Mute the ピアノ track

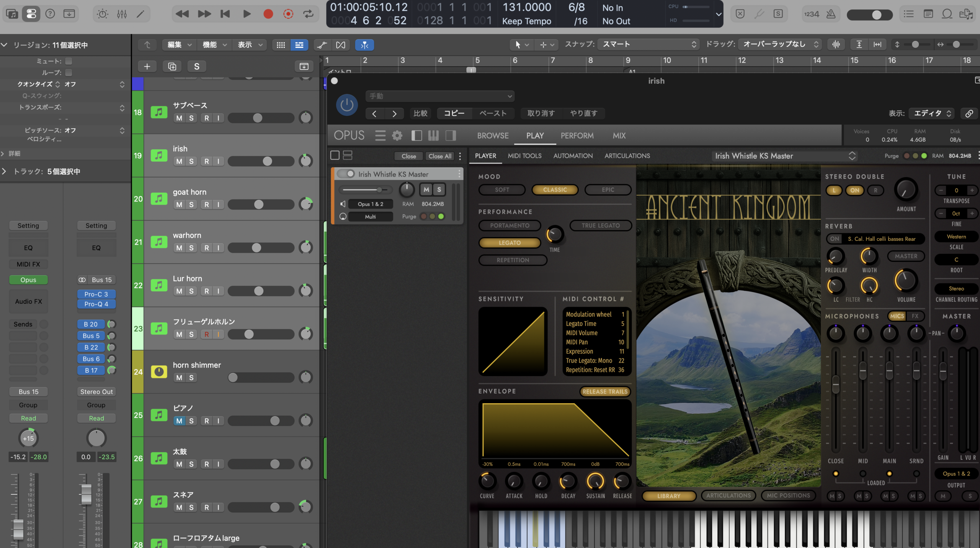coord(179,421)
